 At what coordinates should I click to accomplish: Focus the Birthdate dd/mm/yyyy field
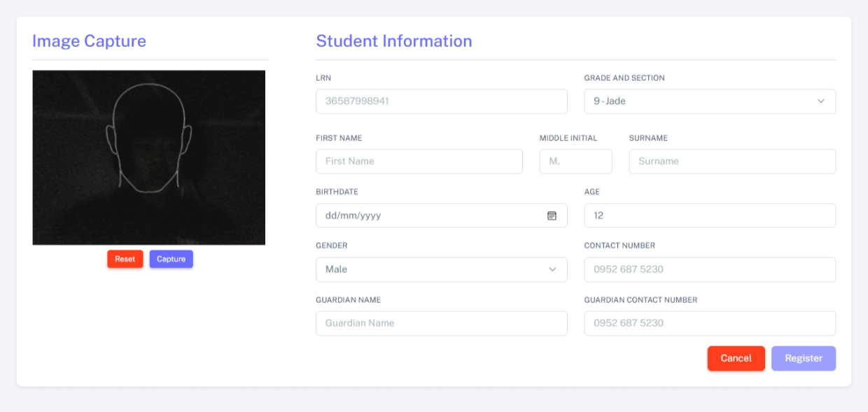(442, 215)
